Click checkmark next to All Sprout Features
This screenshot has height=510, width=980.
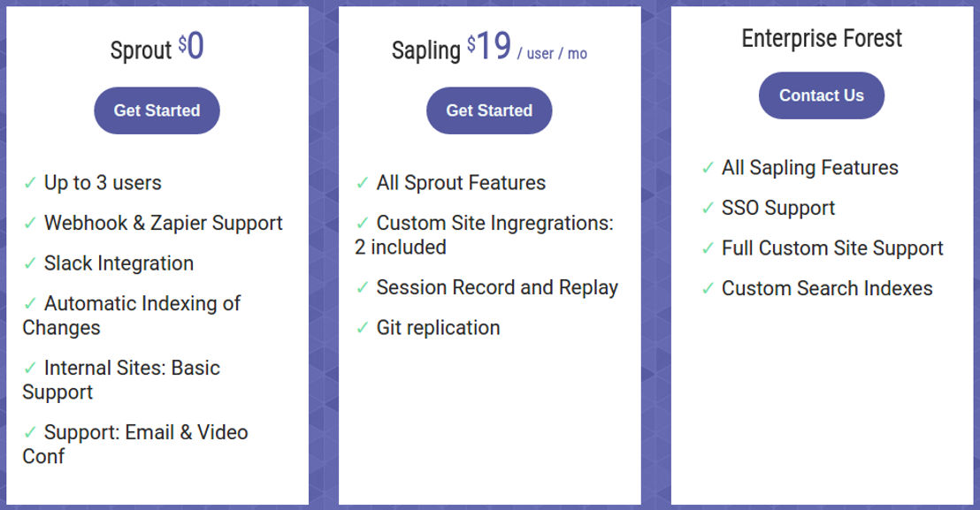pos(363,183)
